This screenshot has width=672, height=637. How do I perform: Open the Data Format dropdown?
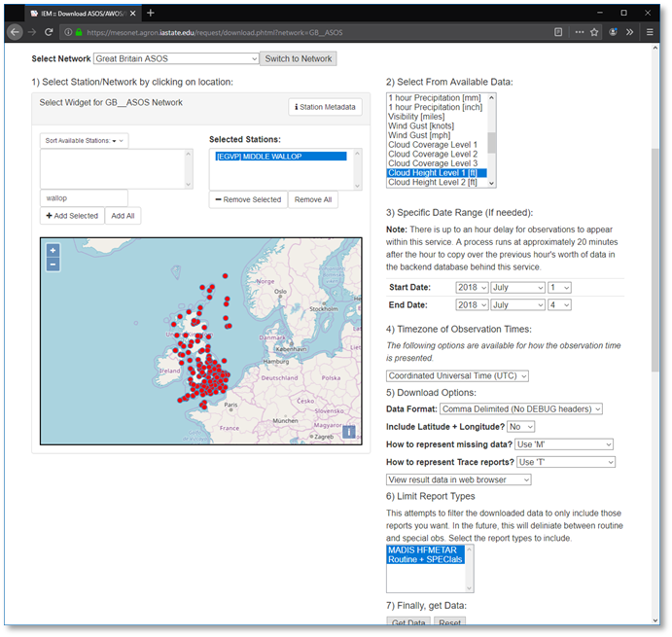[521, 409]
